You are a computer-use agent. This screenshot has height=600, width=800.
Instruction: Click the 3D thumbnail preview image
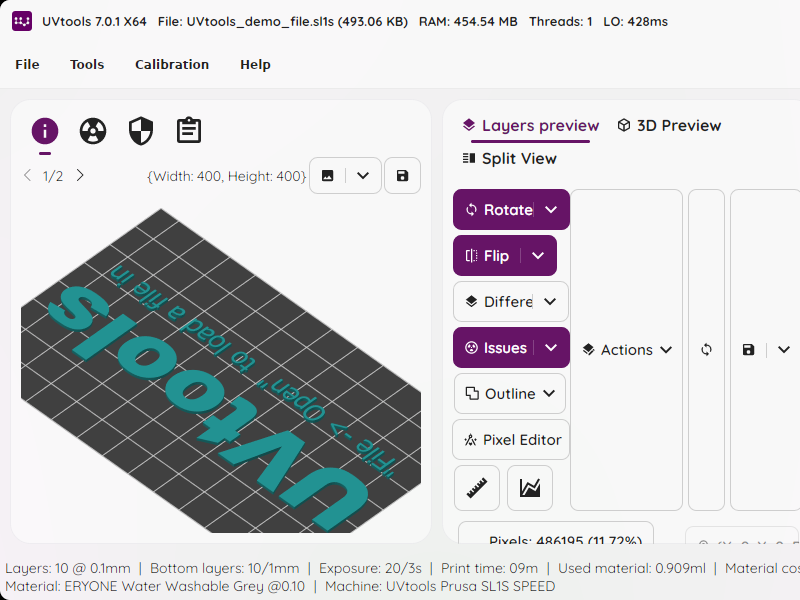(221, 370)
